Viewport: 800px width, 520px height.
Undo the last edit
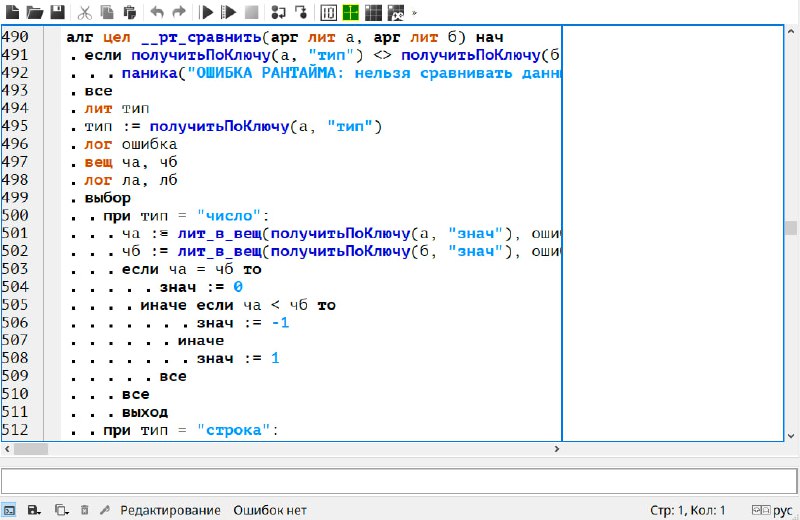tap(157, 12)
